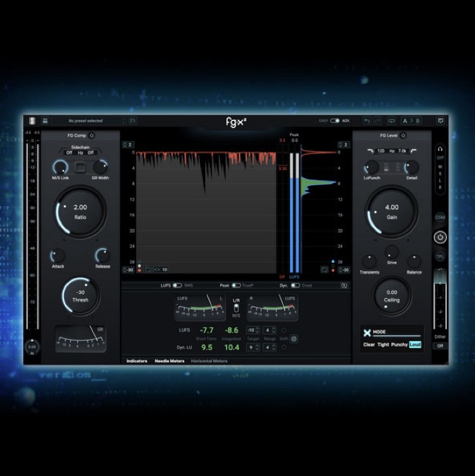Click the Ratio knob

(x=80, y=210)
